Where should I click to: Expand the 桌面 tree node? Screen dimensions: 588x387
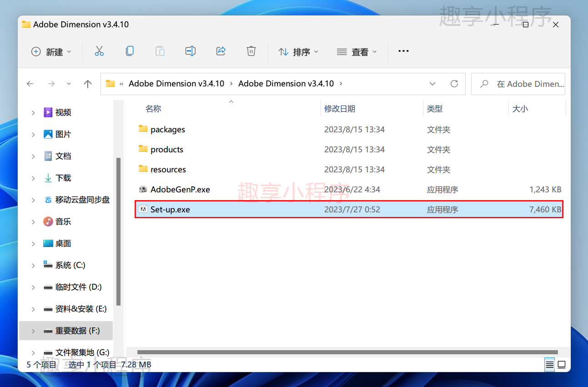pos(33,244)
